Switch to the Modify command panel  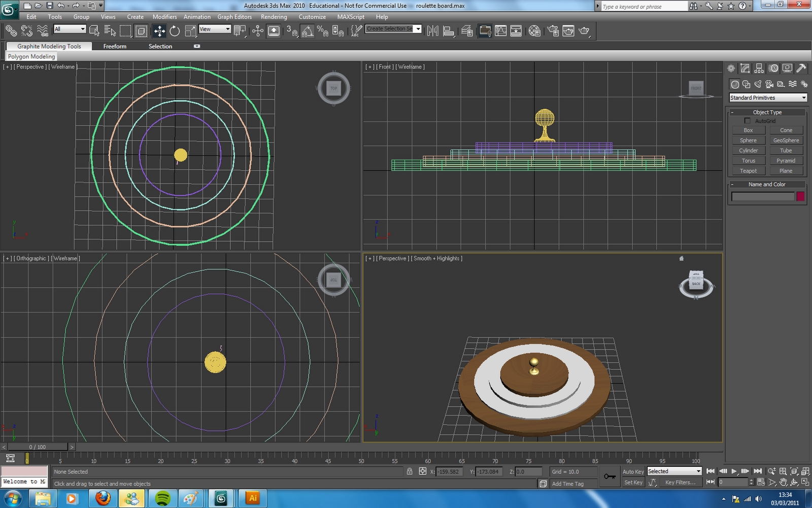tap(745, 68)
